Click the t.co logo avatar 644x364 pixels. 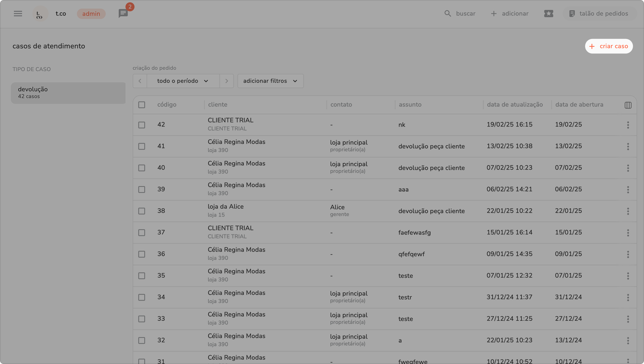coord(40,14)
